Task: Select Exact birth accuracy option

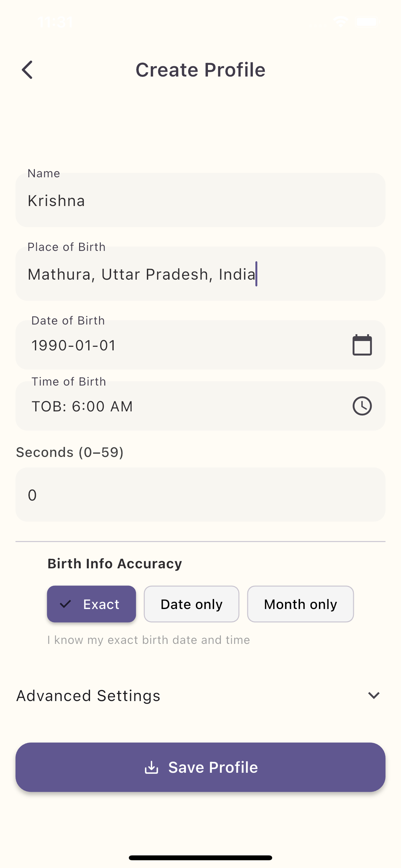Action: click(91, 604)
